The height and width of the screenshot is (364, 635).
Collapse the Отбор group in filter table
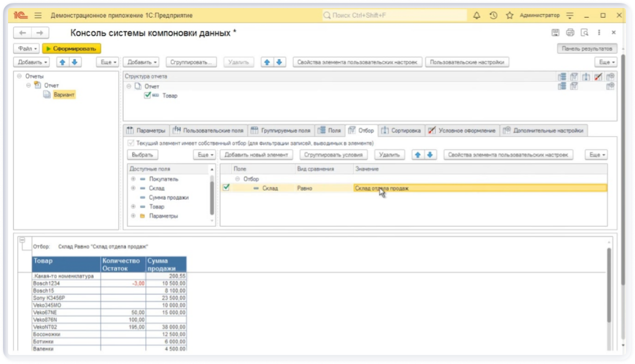pyautogui.click(x=239, y=179)
